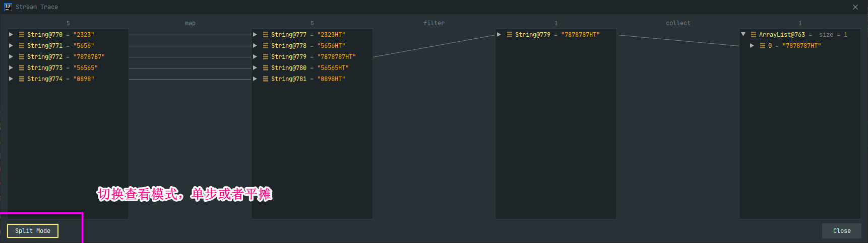Select the "filter" stage label
The height and width of the screenshot is (243, 868).
[434, 23]
